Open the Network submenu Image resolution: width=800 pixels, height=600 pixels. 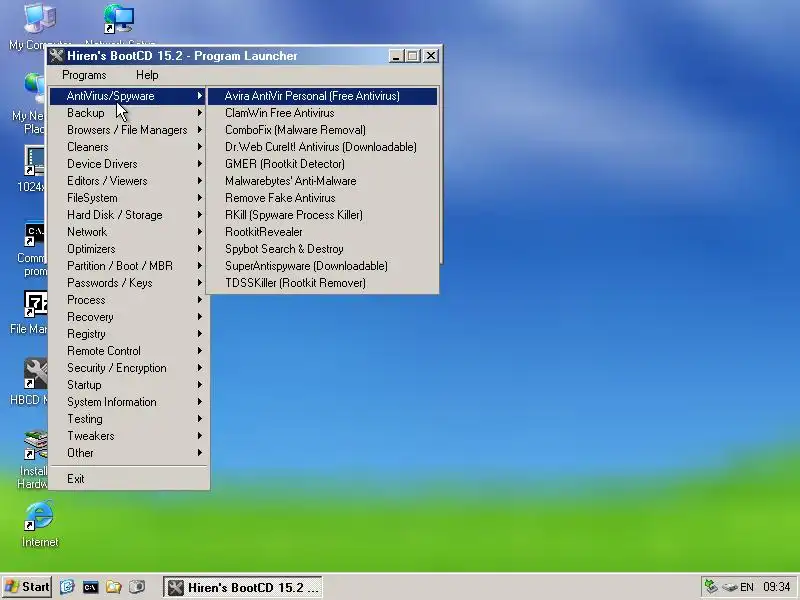(x=128, y=232)
